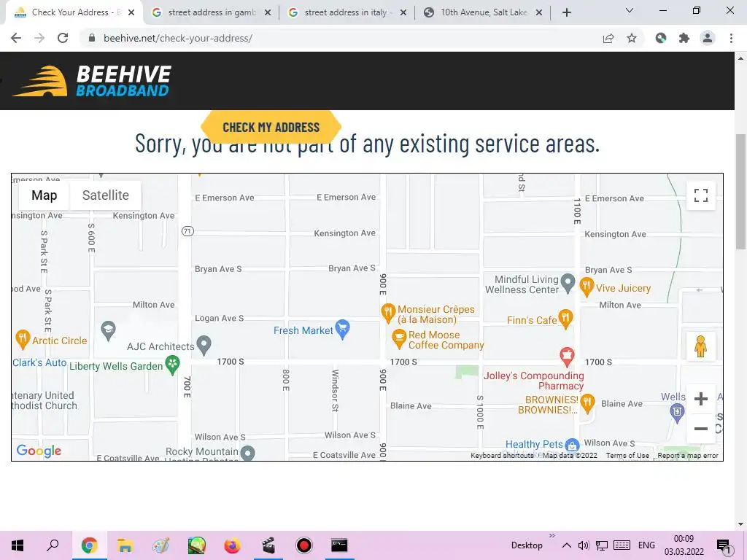Screen dimensions: 747x560
Task: Click the CHECK MY ADDRESS button
Action: 271,127
